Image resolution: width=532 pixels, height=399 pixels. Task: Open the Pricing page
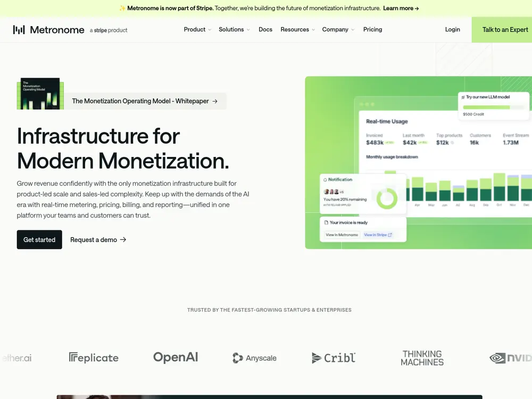click(372, 29)
